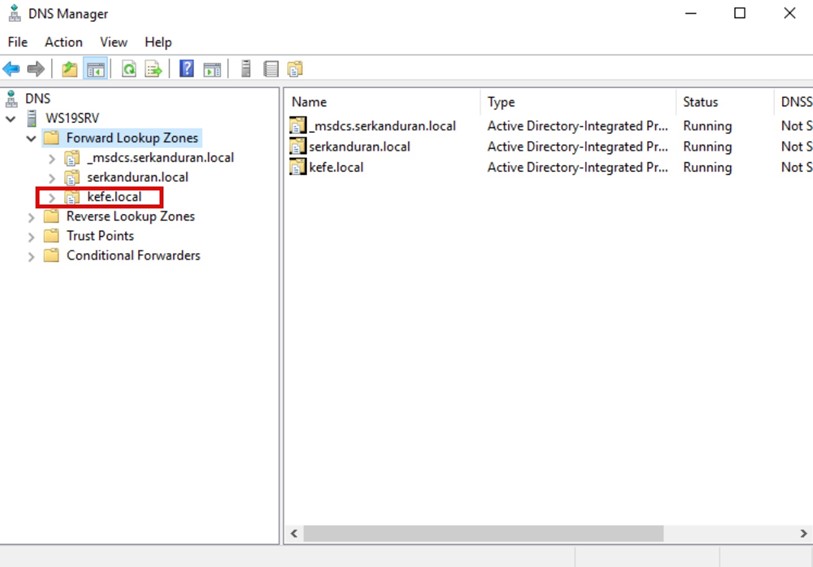
Task: Sort by the Status column header
Action: pyautogui.click(x=725, y=102)
